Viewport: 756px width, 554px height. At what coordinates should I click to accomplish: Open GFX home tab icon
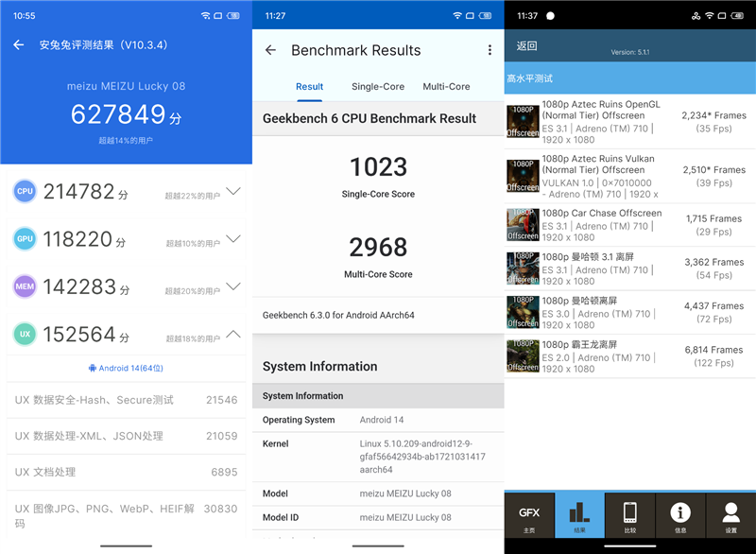pos(529,515)
